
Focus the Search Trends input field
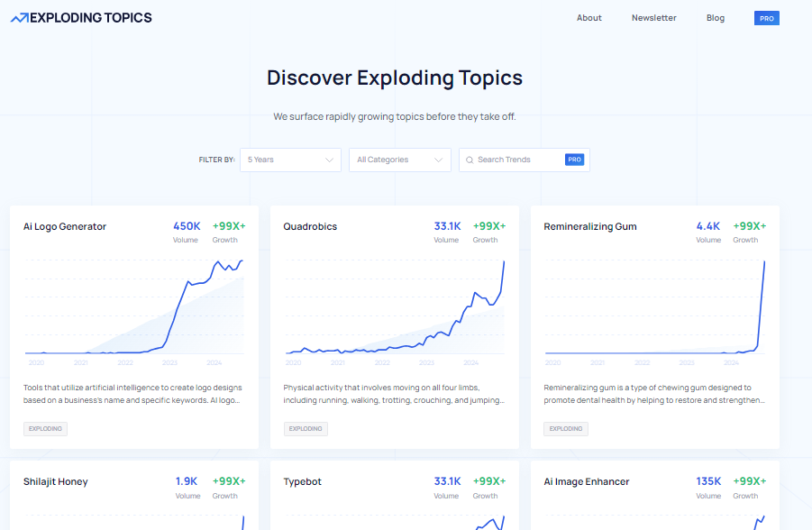pyautogui.click(x=525, y=160)
